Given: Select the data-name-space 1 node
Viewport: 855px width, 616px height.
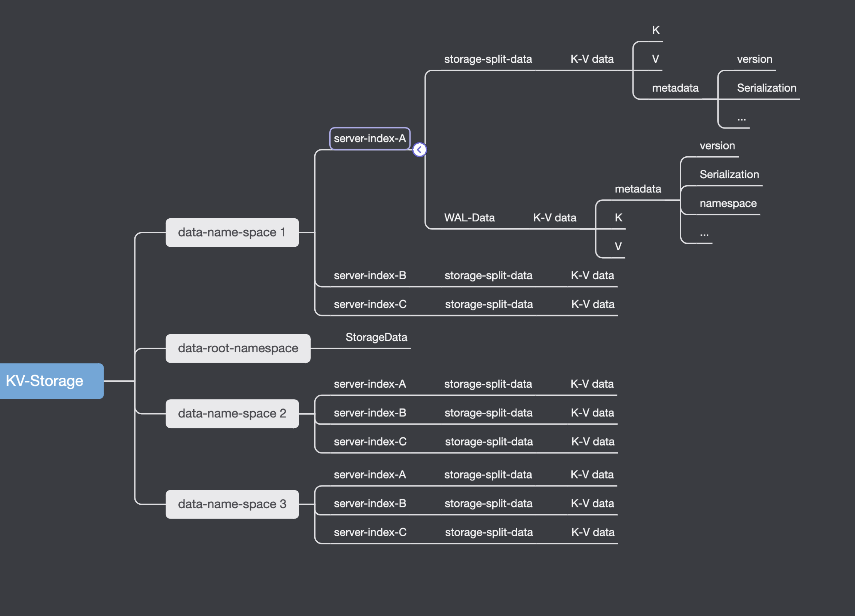Looking at the screenshot, I should (231, 232).
